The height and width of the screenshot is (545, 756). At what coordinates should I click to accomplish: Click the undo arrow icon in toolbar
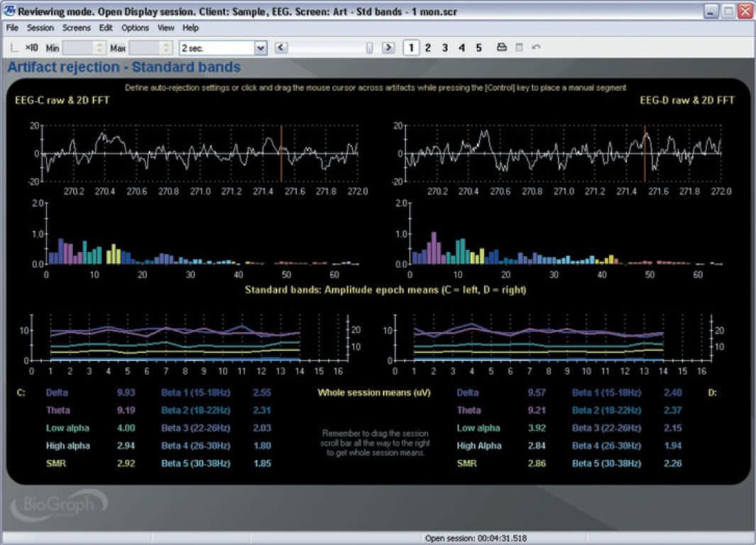click(x=536, y=47)
